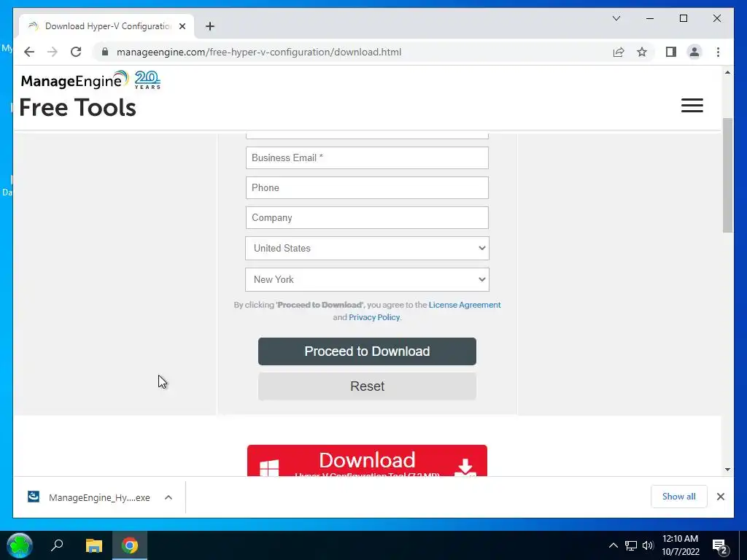This screenshot has width=747, height=560.
Task: Click the page vertical scrollbar thumb
Action: click(x=727, y=175)
